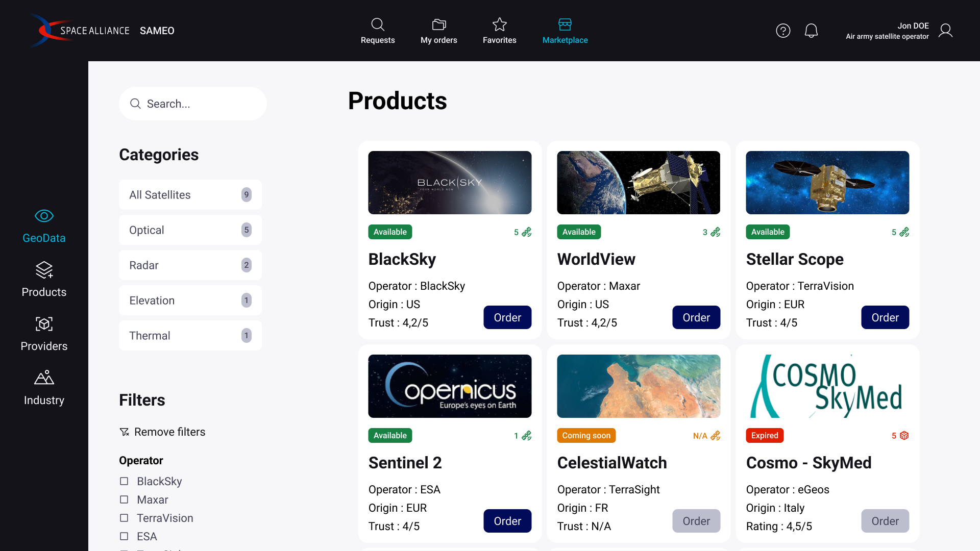Click the Available badge on BlackSky card
This screenshot has width=980, height=551.
tap(390, 232)
